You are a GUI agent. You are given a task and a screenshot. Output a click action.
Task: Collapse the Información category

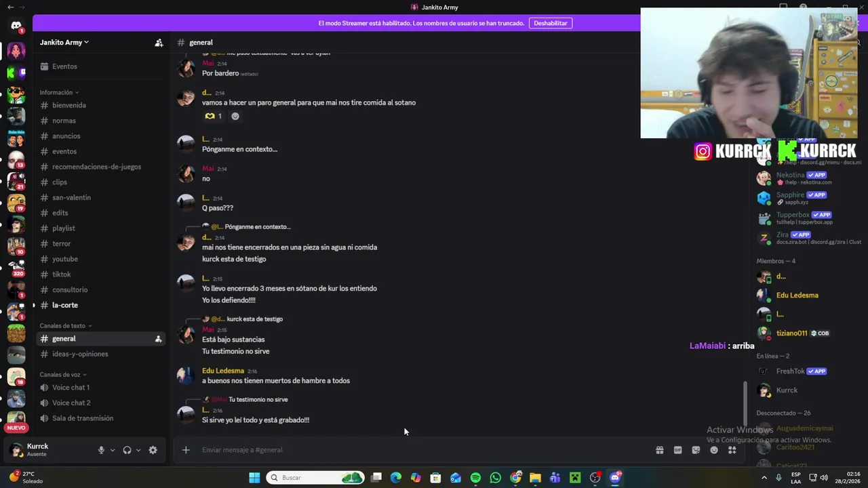coord(59,92)
